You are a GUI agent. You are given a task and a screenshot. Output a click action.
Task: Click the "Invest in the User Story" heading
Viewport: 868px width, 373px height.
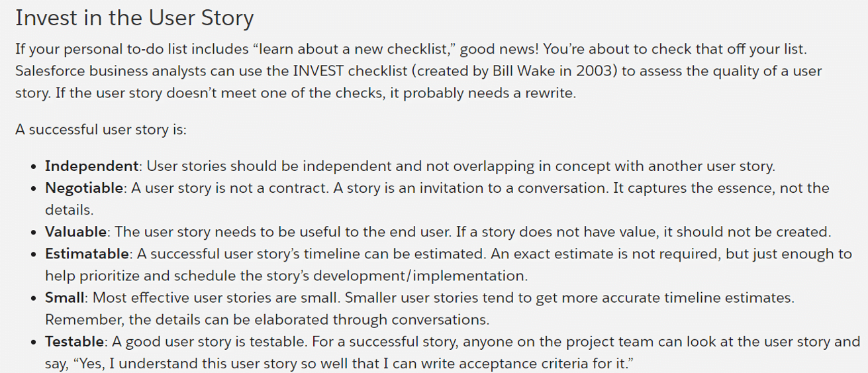(x=134, y=18)
